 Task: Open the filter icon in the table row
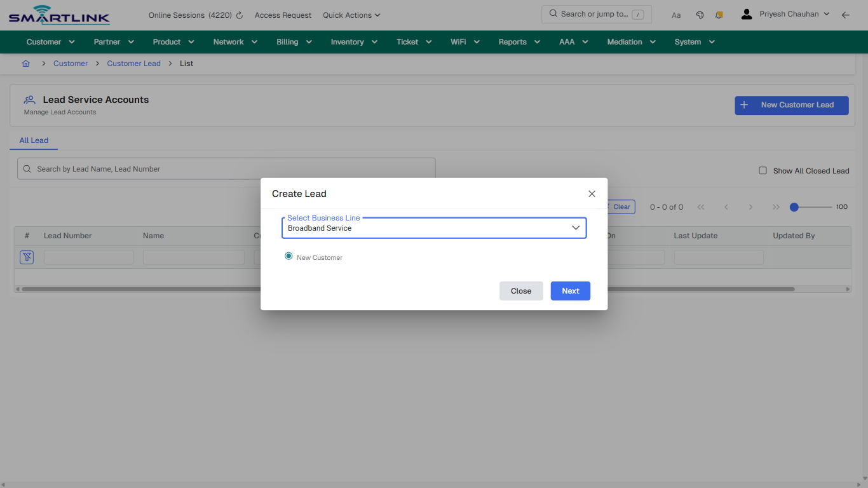click(x=26, y=257)
